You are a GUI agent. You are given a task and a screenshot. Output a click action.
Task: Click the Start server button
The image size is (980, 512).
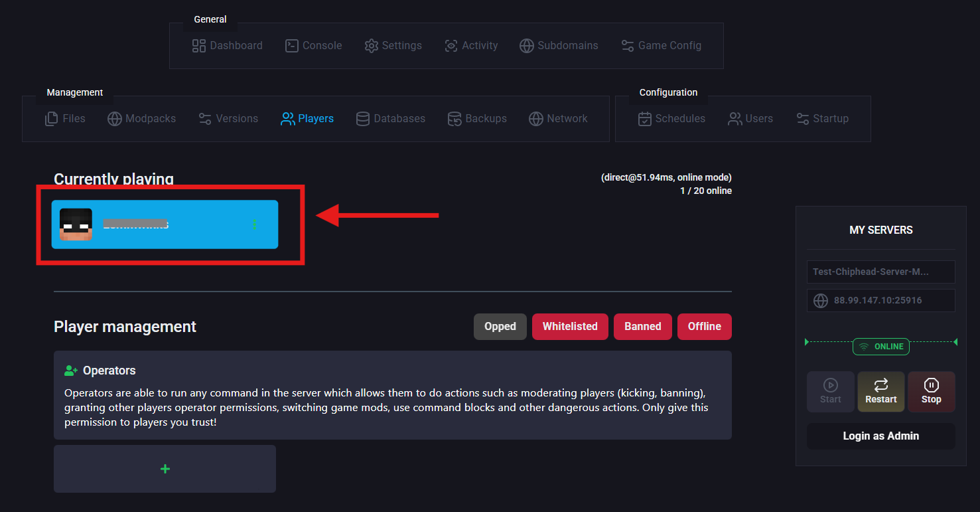[831, 391]
